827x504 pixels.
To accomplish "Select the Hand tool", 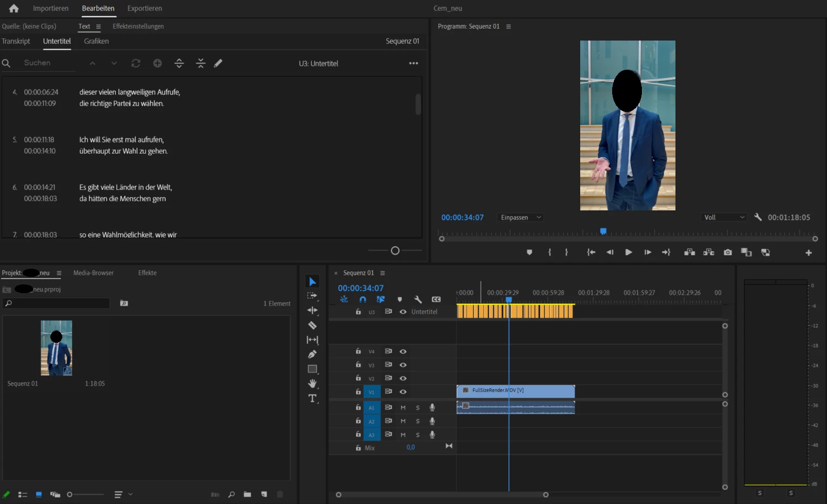I will 312,383.
